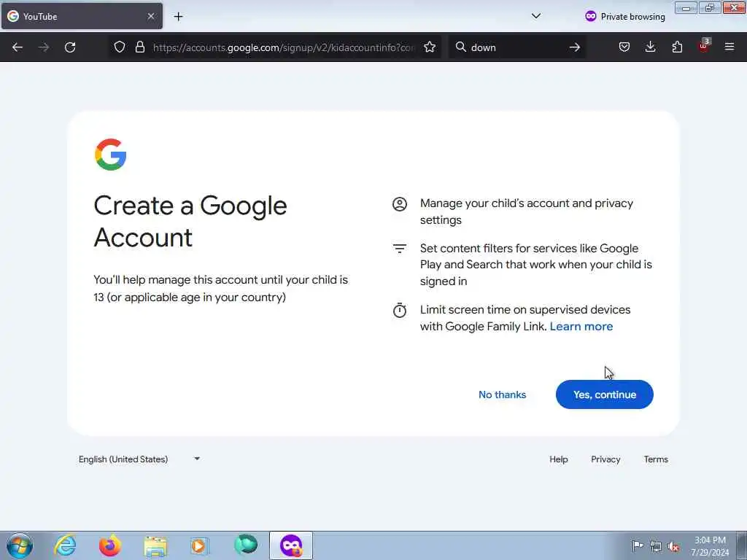Image resolution: width=747 pixels, height=560 pixels.
Task: Restore down the Firefox window
Action: click(709, 8)
